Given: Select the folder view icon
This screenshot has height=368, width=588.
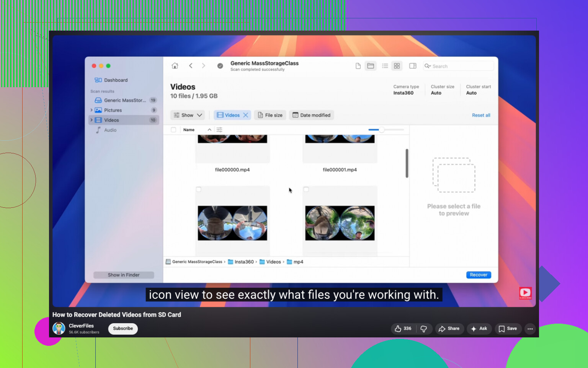Looking at the screenshot, I should (371, 66).
